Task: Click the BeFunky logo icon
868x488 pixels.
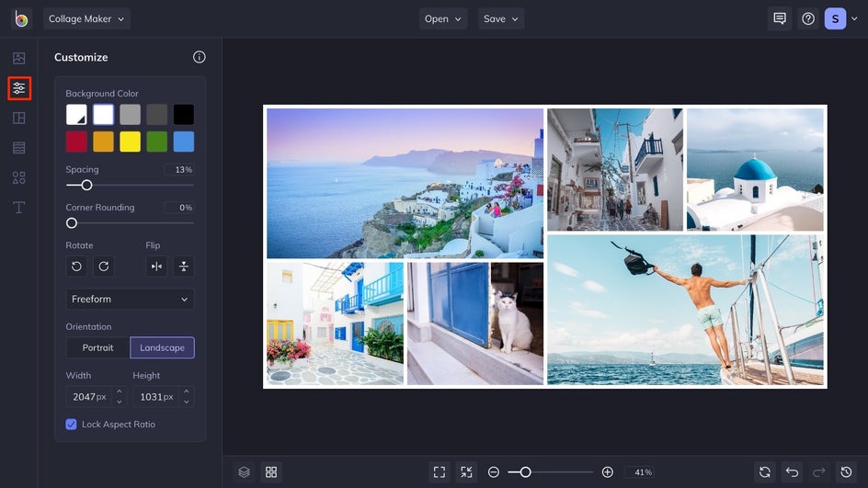Action: (21, 18)
